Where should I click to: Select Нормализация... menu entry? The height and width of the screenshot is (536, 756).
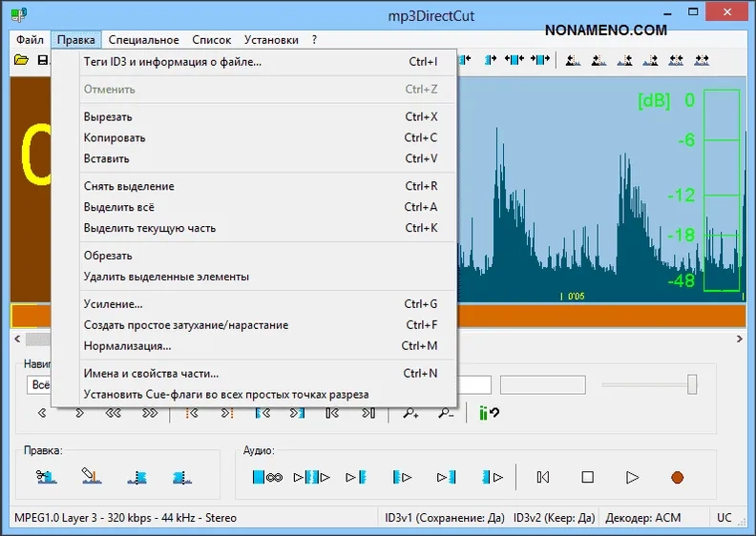128,346
